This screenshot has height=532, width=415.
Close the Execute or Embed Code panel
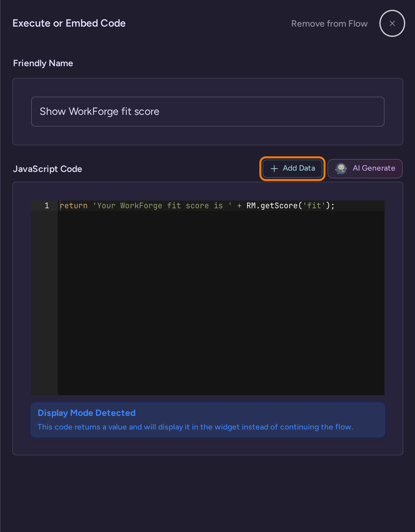coord(392,23)
